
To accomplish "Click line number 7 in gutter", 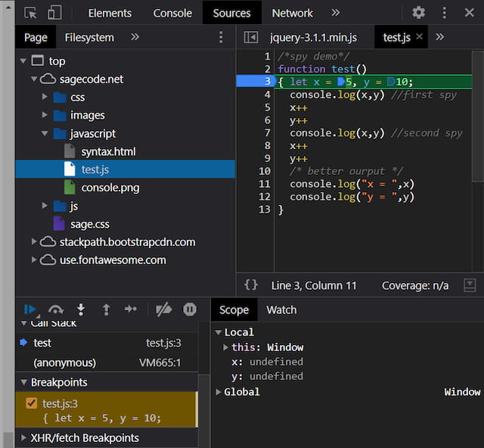I will [267, 133].
